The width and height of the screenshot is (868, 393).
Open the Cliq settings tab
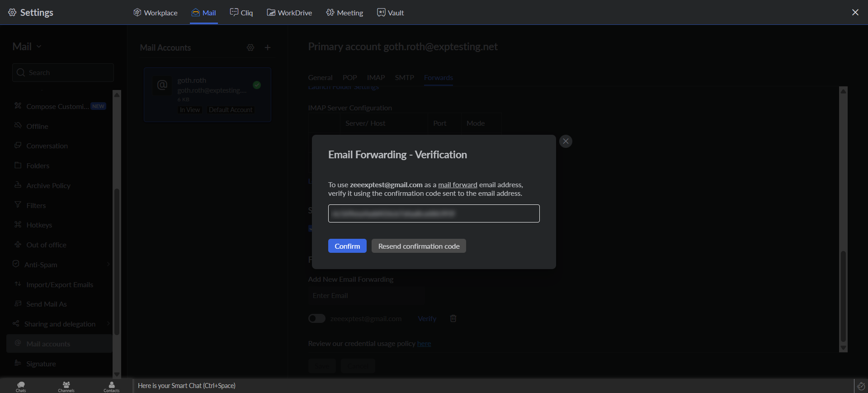[241, 13]
